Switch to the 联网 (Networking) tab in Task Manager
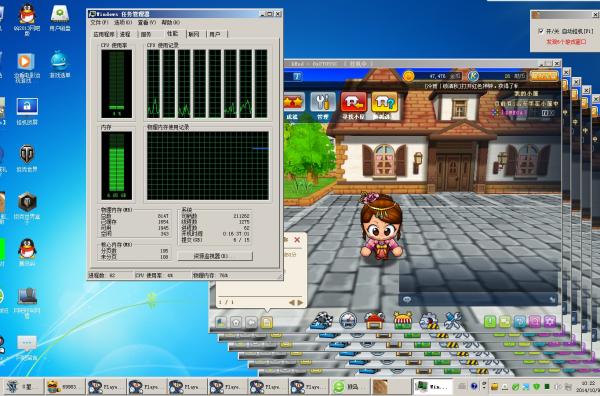 [194, 34]
